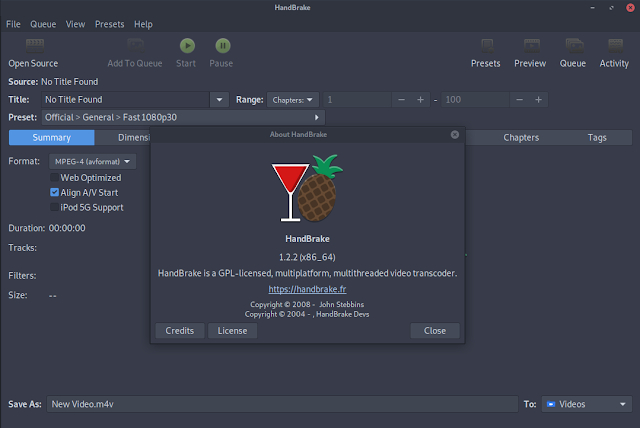The width and height of the screenshot is (640, 428).
Task: Open the File menu
Action: pos(13,24)
